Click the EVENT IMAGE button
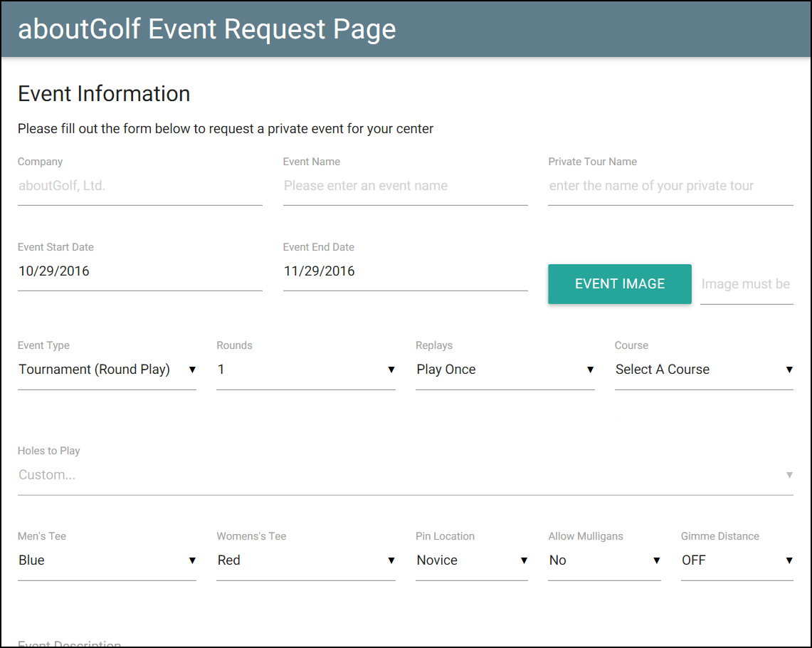This screenshot has height=648, width=812. click(619, 284)
